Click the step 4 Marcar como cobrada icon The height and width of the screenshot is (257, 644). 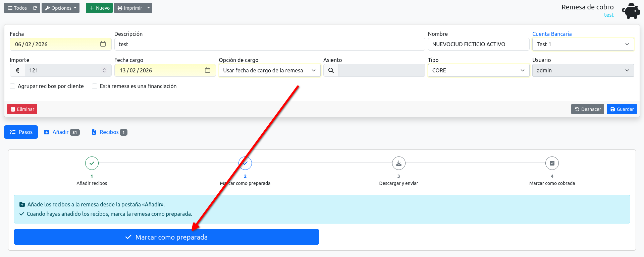click(552, 163)
